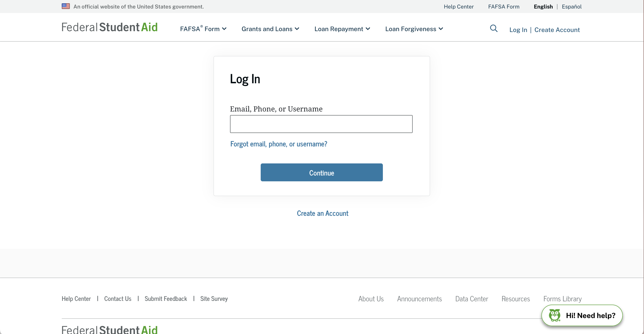Expand the Grants and Loans menu
Image resolution: width=644 pixels, height=334 pixels.
(270, 29)
